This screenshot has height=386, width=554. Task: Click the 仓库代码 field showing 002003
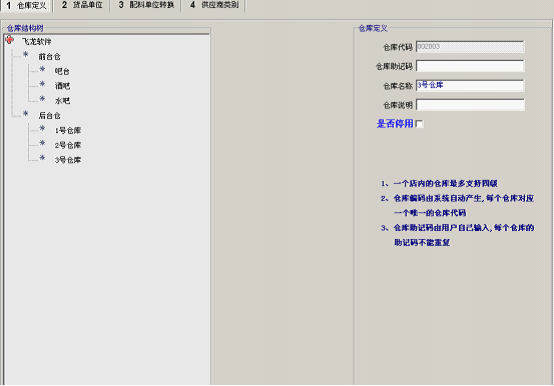point(470,47)
